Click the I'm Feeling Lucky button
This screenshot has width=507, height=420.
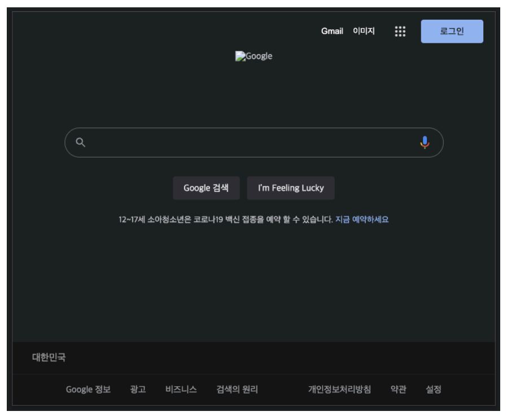(x=291, y=188)
